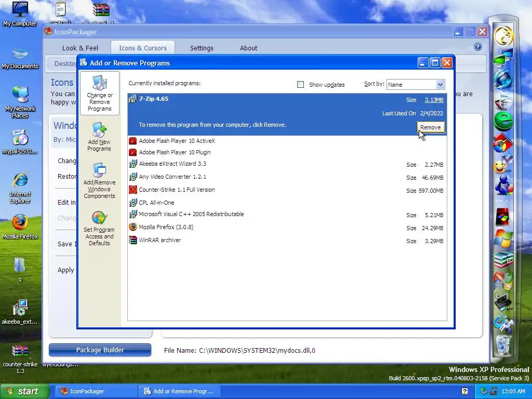Screen dimensions: 532x399
Task: Open Change or Remove Programs panel
Action: 99,94
